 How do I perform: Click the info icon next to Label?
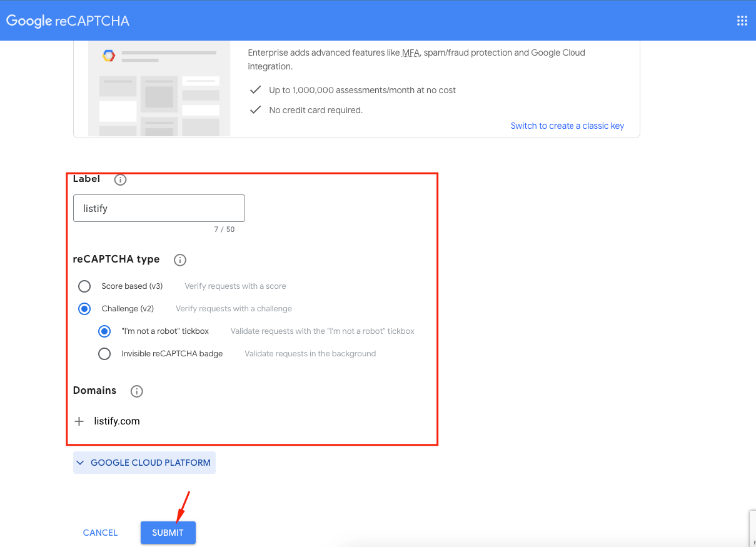point(120,179)
